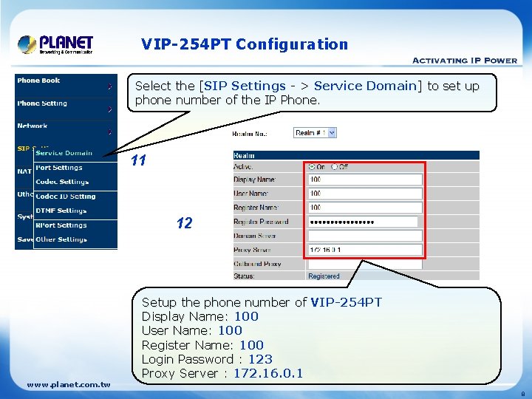Focus the User Name field
This screenshot has height=399, width=532.
[x=365, y=194]
